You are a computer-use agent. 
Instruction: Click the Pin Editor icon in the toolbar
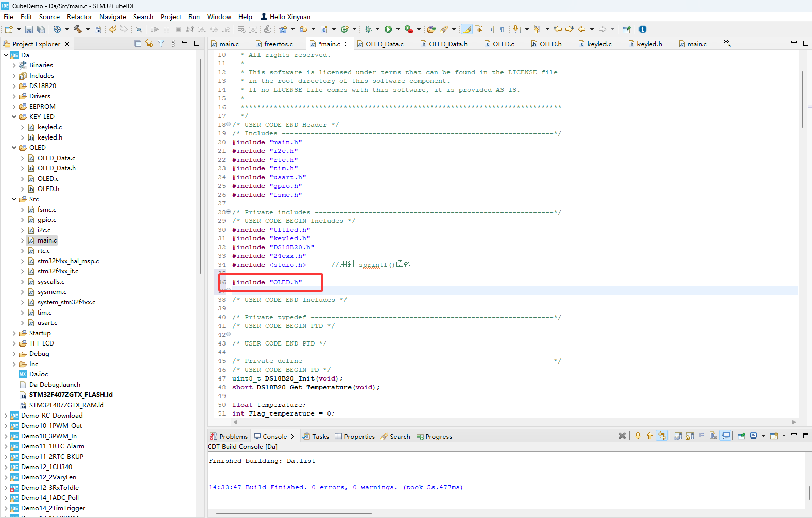point(626,29)
